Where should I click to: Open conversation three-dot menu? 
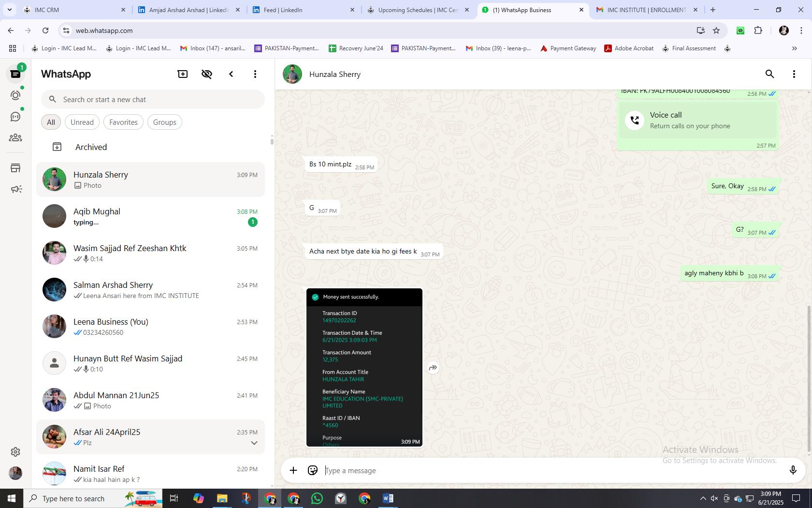point(794,74)
